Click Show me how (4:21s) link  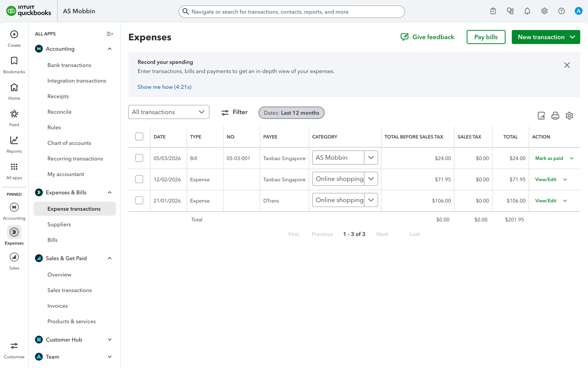(164, 87)
